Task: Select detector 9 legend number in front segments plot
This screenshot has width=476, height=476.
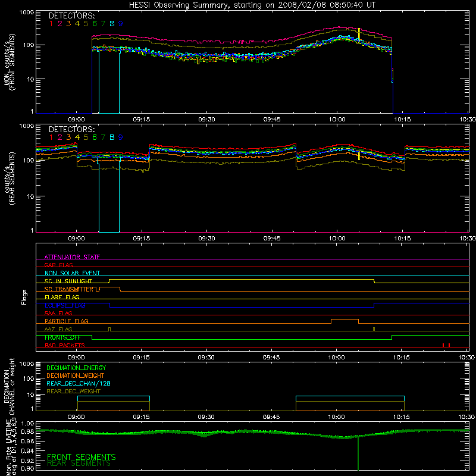Action: point(121,24)
